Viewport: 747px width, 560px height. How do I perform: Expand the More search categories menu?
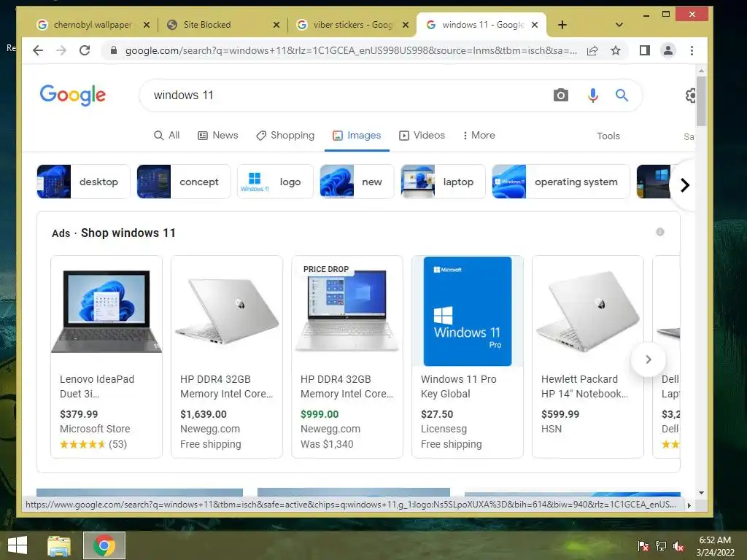tap(479, 136)
